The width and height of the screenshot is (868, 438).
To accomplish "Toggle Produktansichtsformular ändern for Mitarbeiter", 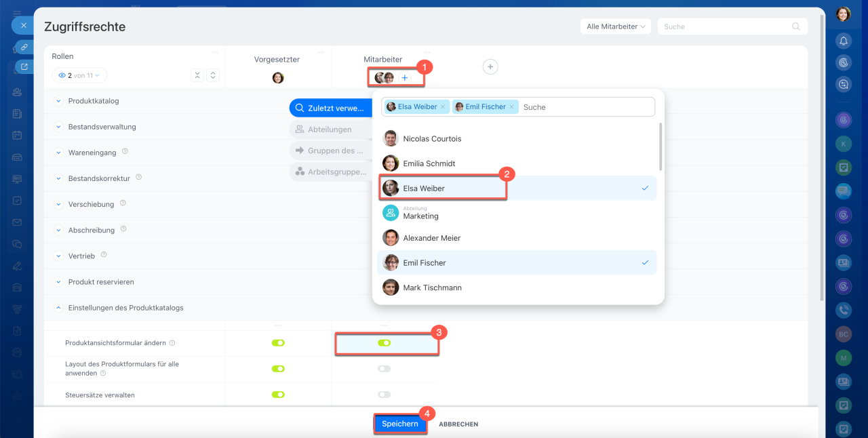I will pyautogui.click(x=384, y=343).
